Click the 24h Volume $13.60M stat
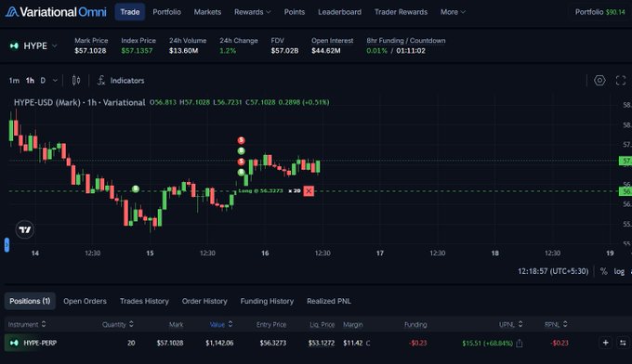This screenshot has height=364, width=632. pyautogui.click(x=188, y=45)
